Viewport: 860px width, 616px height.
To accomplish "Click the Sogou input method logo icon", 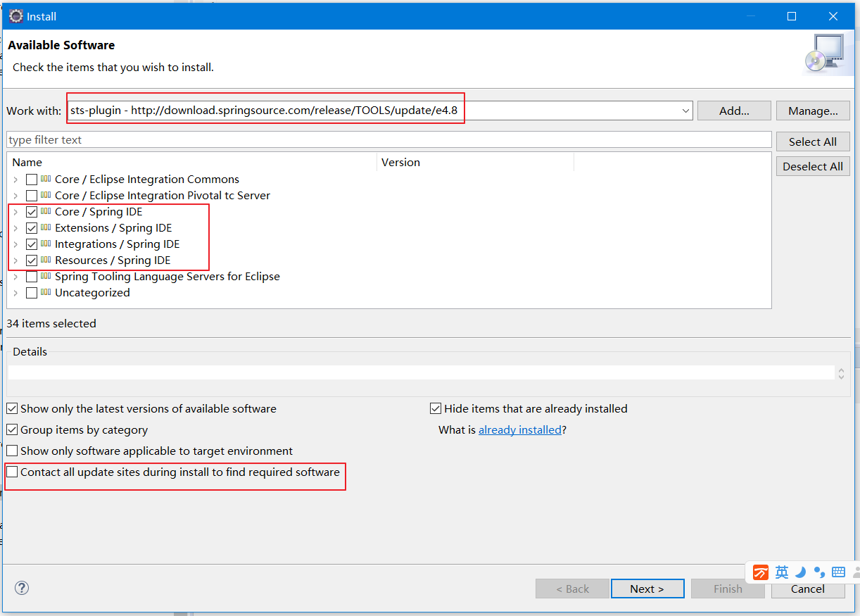I will click(x=761, y=572).
